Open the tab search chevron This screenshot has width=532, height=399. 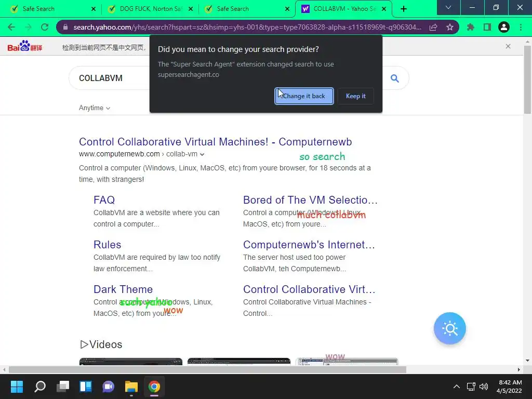[448, 7]
